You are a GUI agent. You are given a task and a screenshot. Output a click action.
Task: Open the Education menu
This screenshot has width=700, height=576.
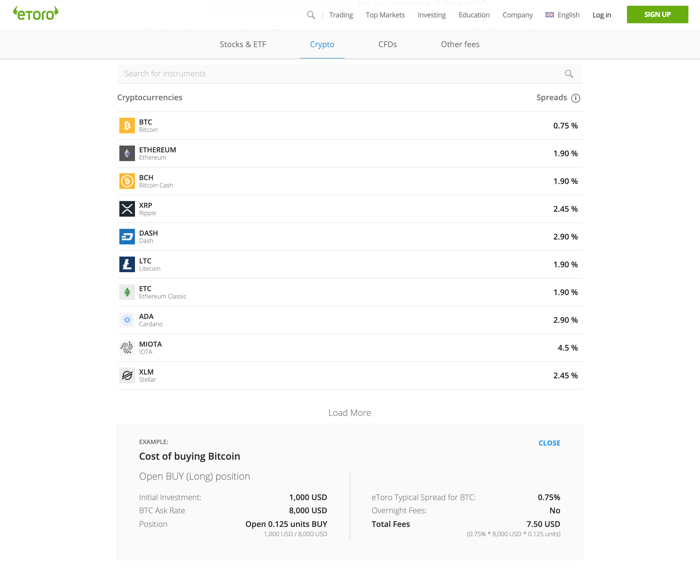click(x=474, y=15)
